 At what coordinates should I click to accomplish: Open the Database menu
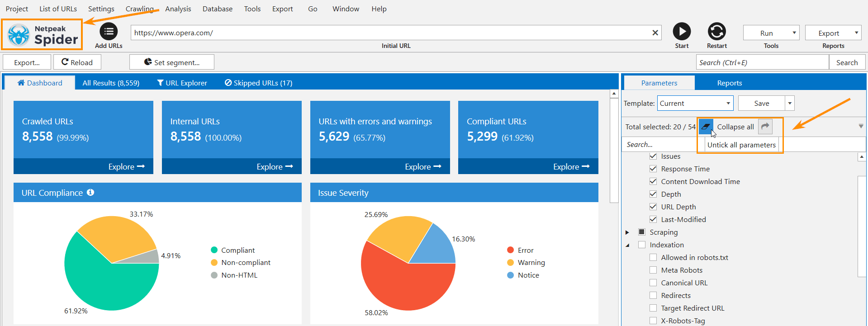218,9
